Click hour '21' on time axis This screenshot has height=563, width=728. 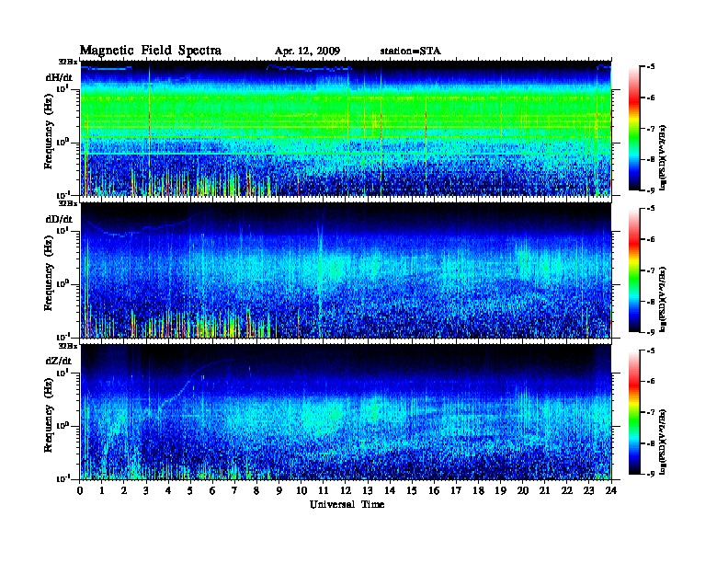[x=544, y=490]
